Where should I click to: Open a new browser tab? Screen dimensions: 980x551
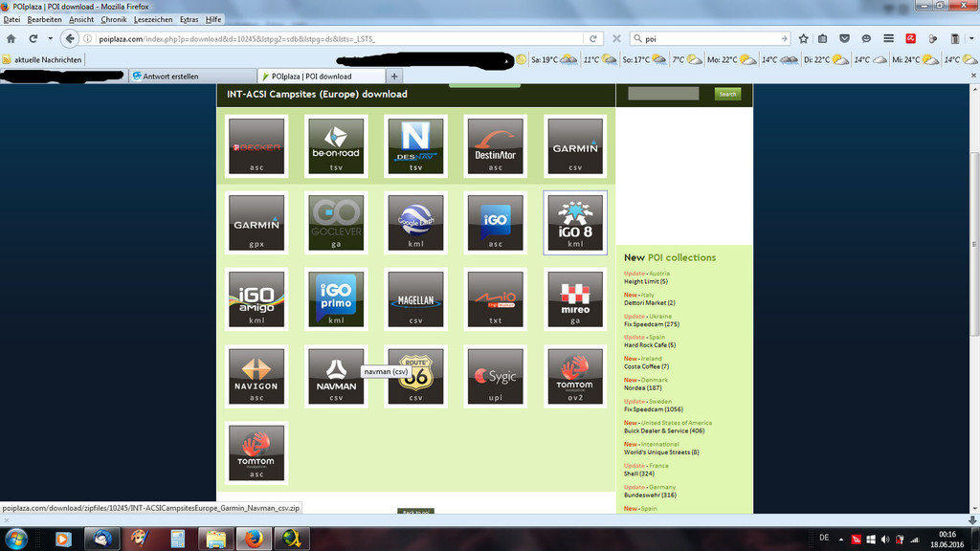coord(394,77)
